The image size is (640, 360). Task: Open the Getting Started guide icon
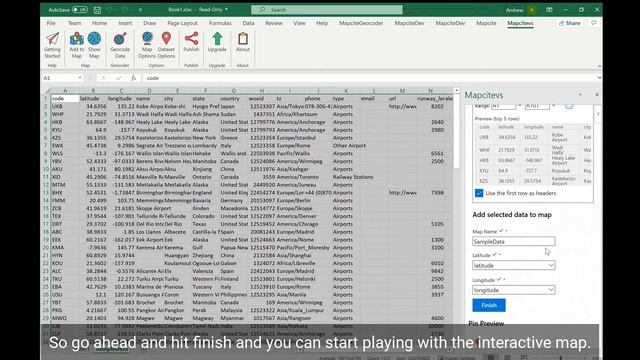click(52, 39)
